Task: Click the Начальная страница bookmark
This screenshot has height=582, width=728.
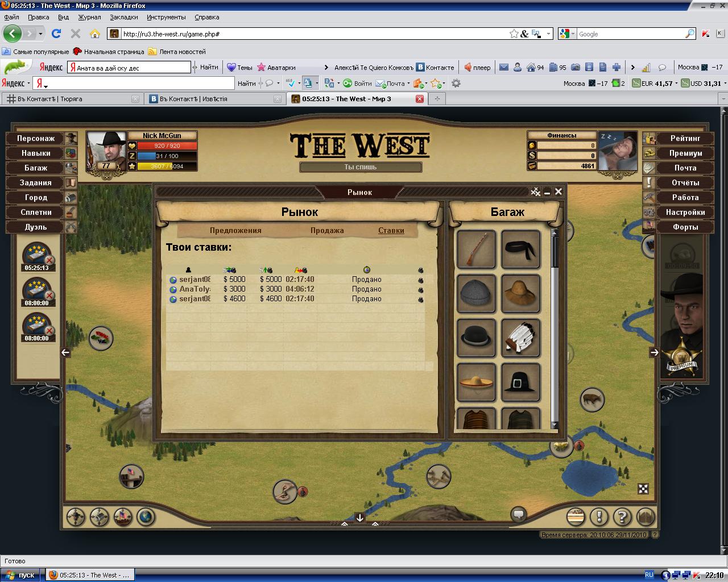Action: [109, 52]
